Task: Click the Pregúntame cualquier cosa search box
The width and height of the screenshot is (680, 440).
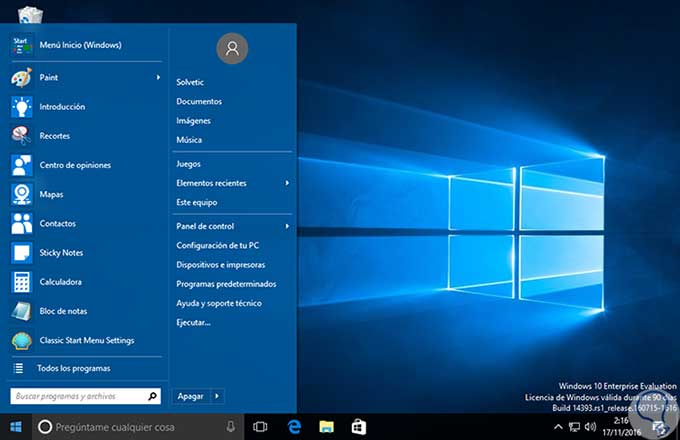Action: coord(138,427)
